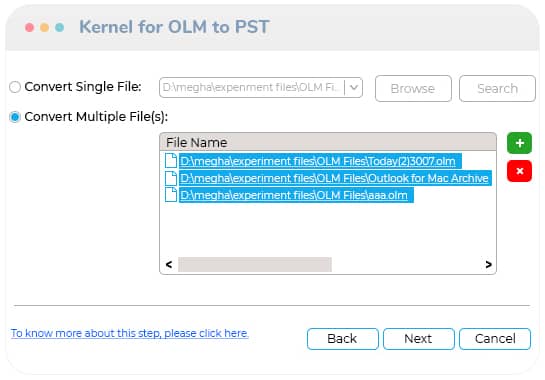This screenshot has width=545, height=380.
Task: Click the left scroll arrow of list
Action: (x=169, y=265)
